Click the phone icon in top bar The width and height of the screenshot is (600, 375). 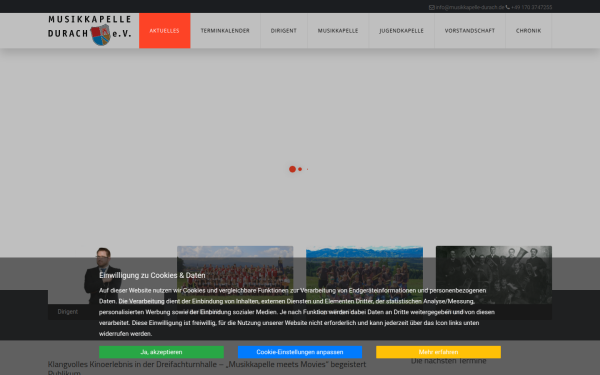(x=508, y=7)
